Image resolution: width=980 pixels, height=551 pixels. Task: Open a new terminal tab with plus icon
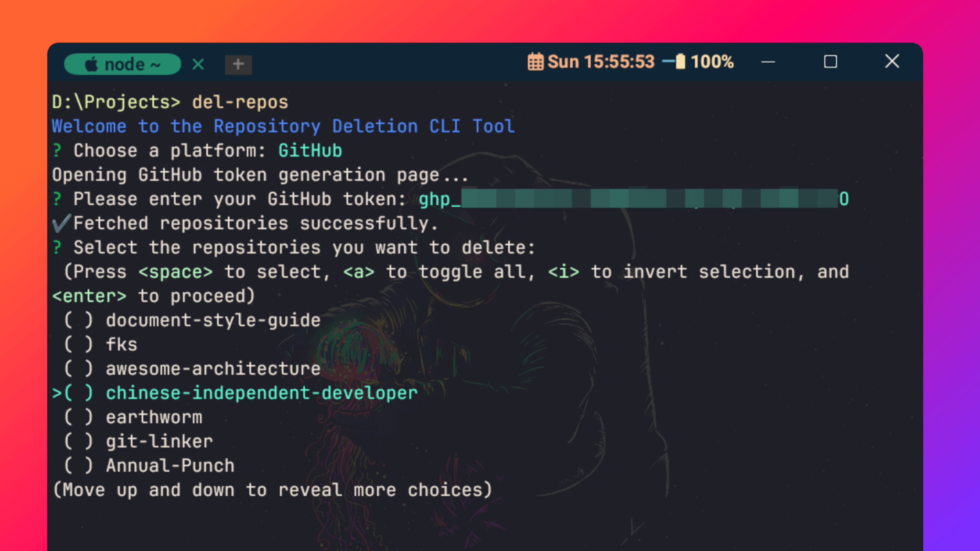(x=239, y=63)
